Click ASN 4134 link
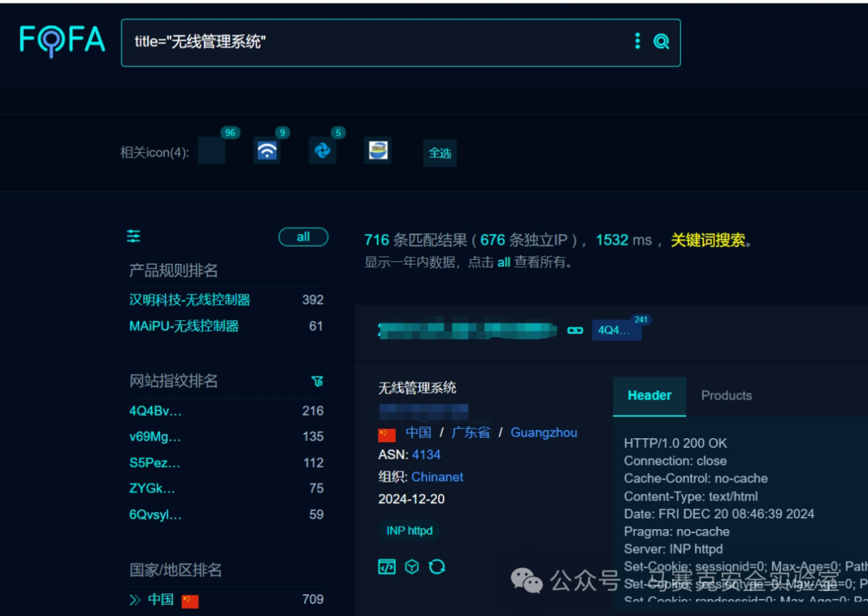Image resolution: width=868 pixels, height=616 pixels. tap(426, 455)
